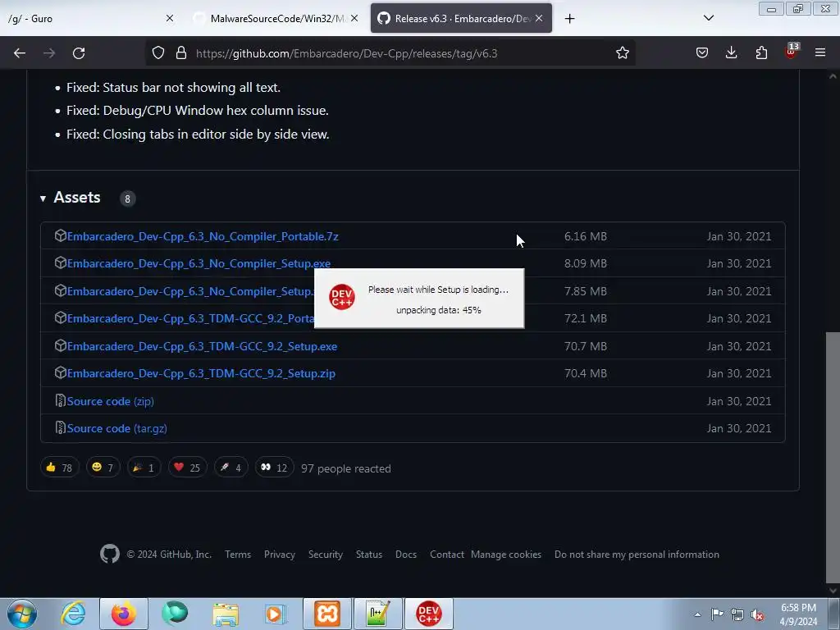Click the Dev-C++ setup taskbar icon
Viewport: 840px width, 630px height.
pos(428,614)
